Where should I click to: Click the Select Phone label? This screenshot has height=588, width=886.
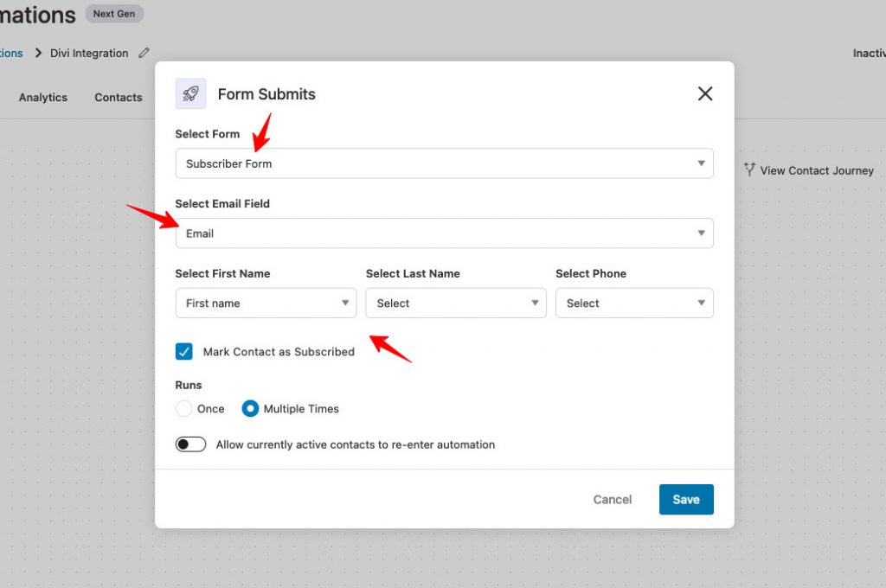pos(590,273)
